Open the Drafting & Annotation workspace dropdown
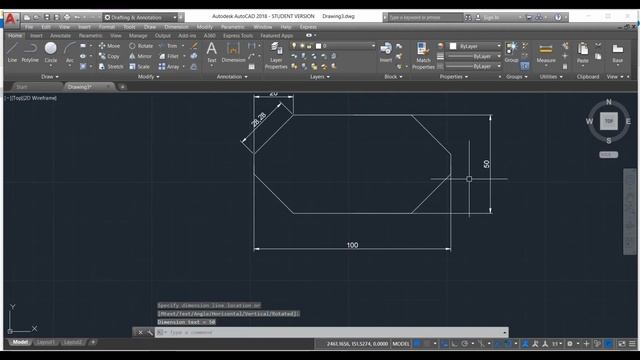The image size is (640, 360). [x=140, y=18]
